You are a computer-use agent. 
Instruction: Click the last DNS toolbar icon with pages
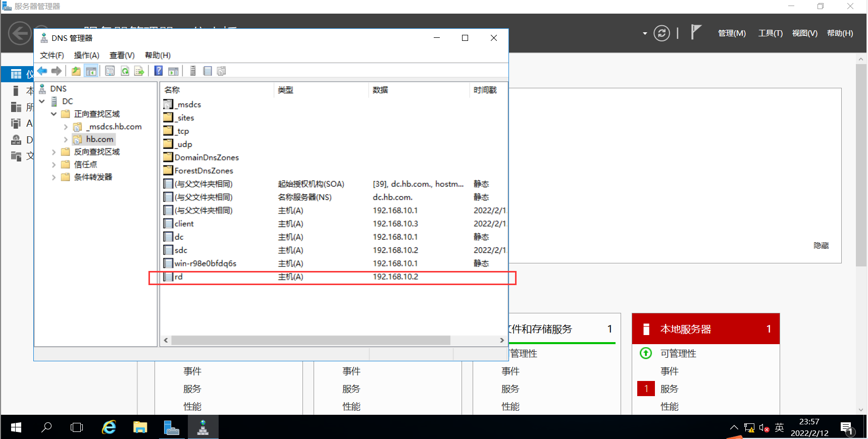pos(221,71)
